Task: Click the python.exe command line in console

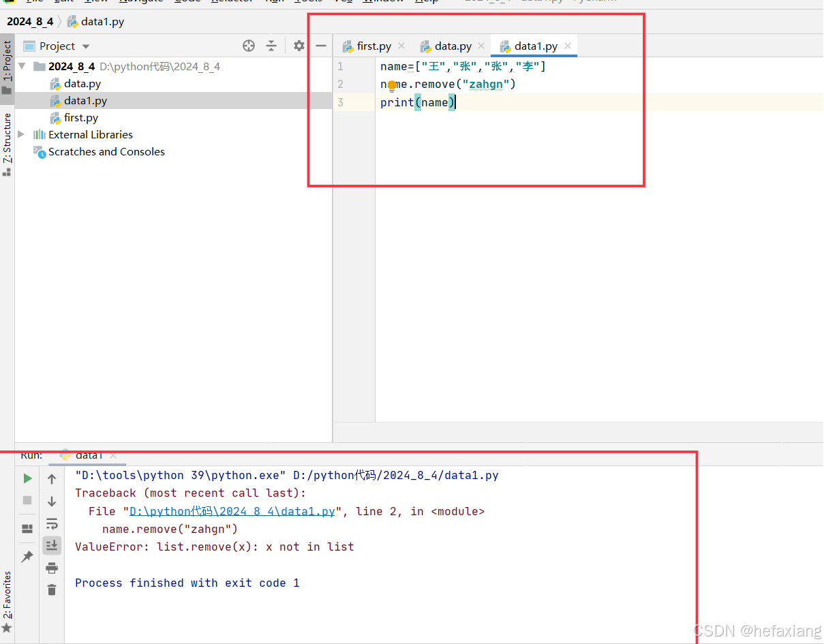Action: tap(287, 475)
